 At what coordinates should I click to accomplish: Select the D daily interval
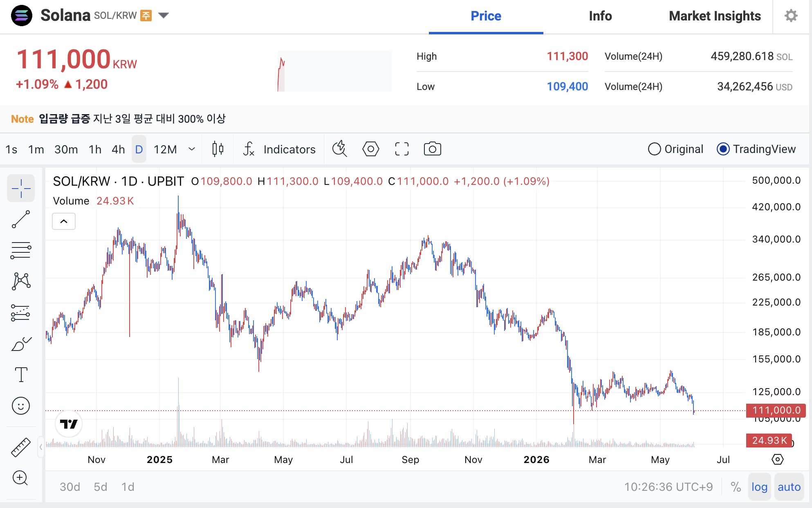point(139,149)
